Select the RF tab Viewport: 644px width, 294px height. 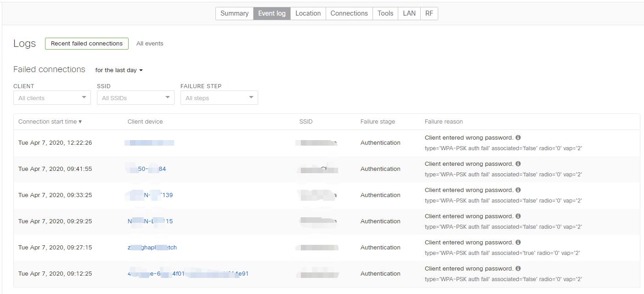pos(429,13)
